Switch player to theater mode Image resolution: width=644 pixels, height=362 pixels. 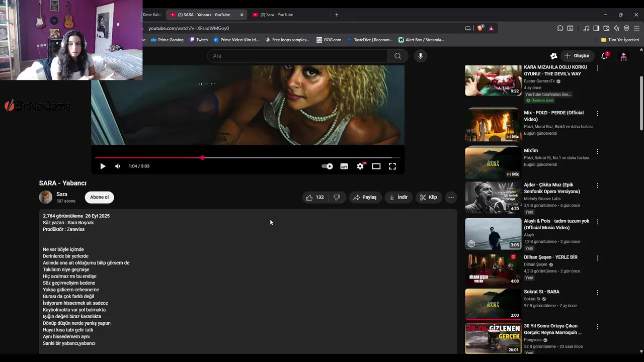pos(376,166)
